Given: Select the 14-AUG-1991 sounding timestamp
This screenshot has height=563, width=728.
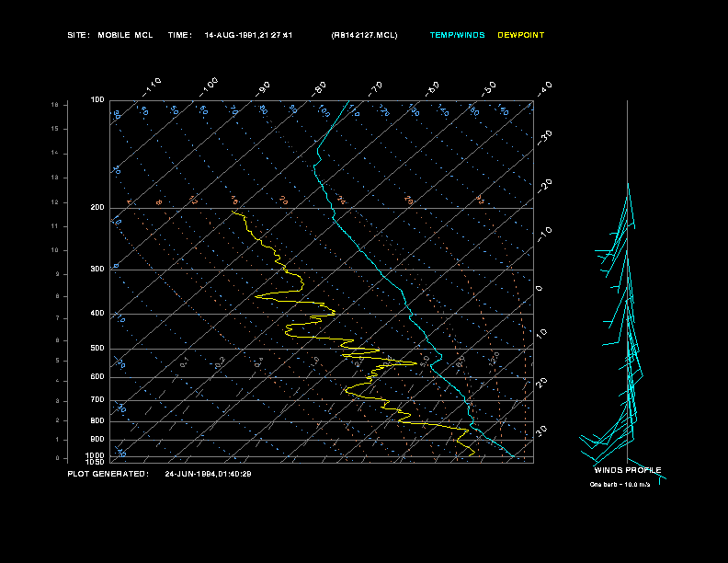Looking at the screenshot, I should click(x=248, y=35).
